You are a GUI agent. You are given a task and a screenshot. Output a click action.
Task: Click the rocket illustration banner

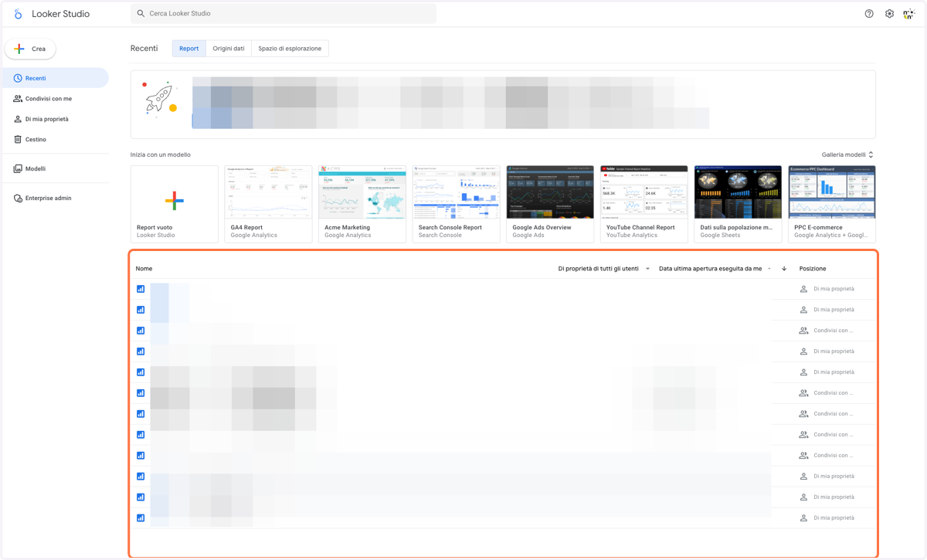point(161,99)
